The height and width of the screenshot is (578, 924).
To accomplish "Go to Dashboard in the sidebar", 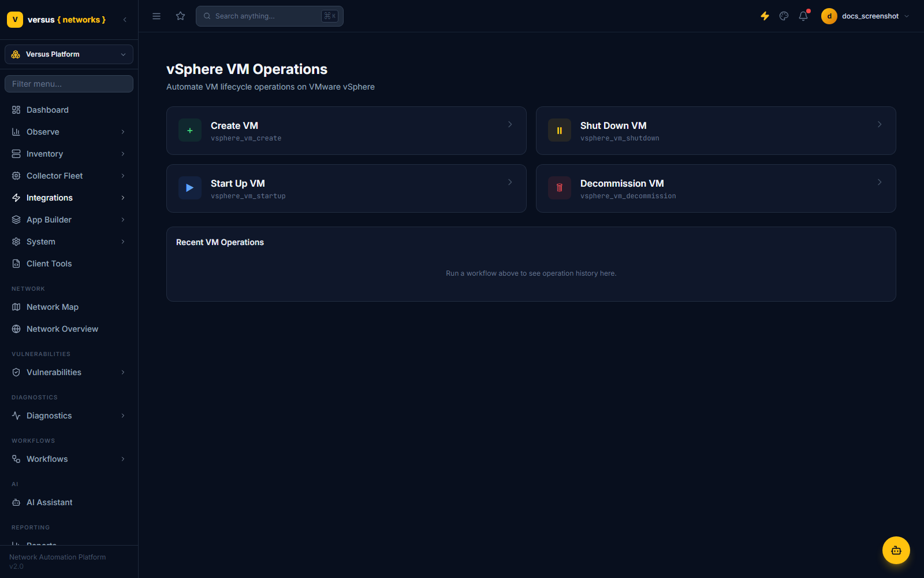I will [x=69, y=110].
